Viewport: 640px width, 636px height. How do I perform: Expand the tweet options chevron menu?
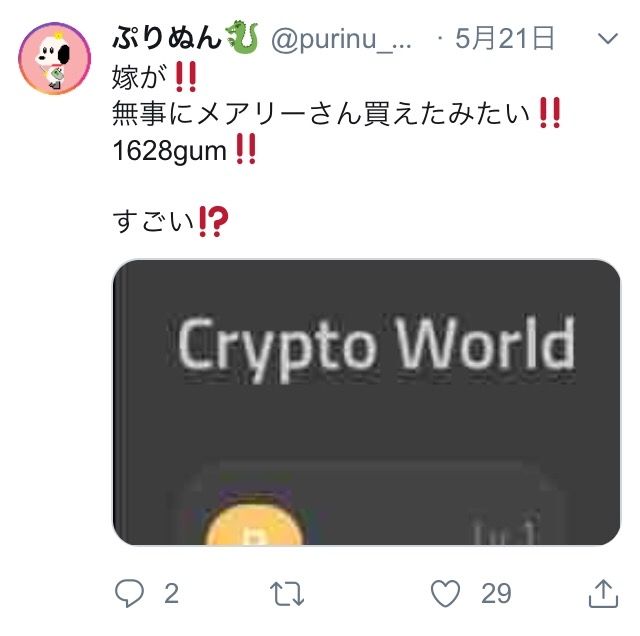point(608,39)
